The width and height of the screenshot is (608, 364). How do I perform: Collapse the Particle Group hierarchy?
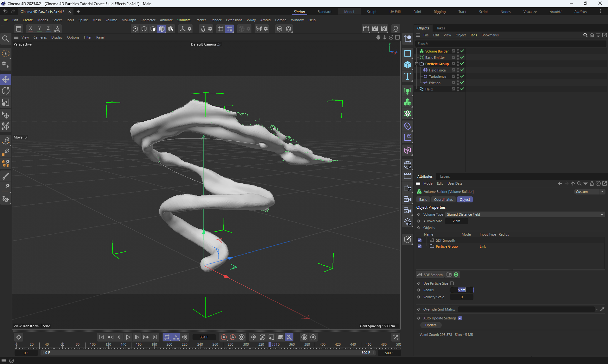pos(417,64)
